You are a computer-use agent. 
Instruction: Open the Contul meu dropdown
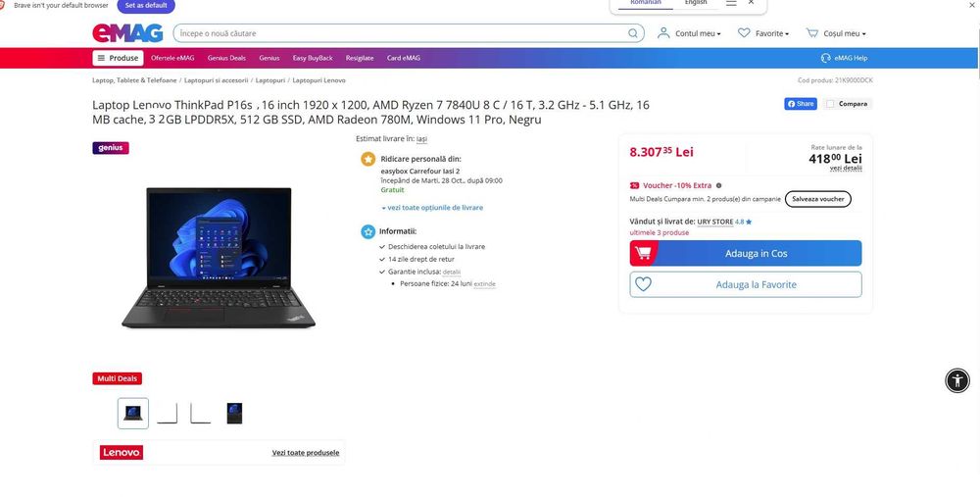689,33
